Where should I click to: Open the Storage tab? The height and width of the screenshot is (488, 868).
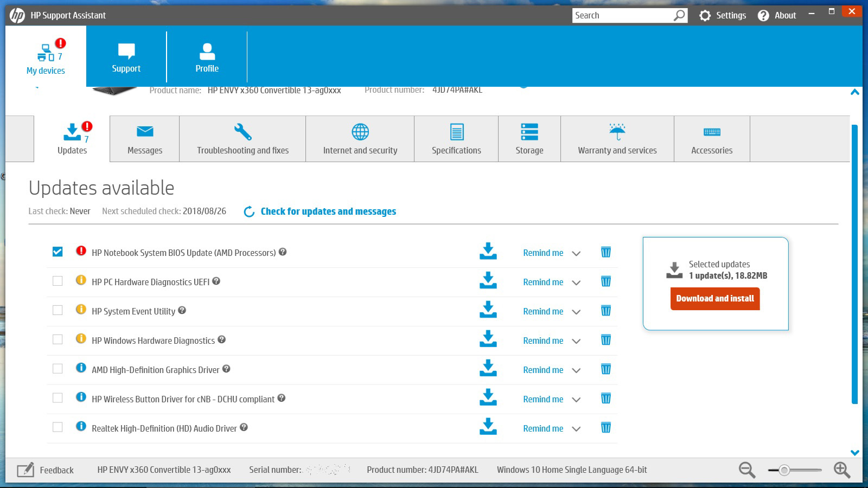pos(529,139)
